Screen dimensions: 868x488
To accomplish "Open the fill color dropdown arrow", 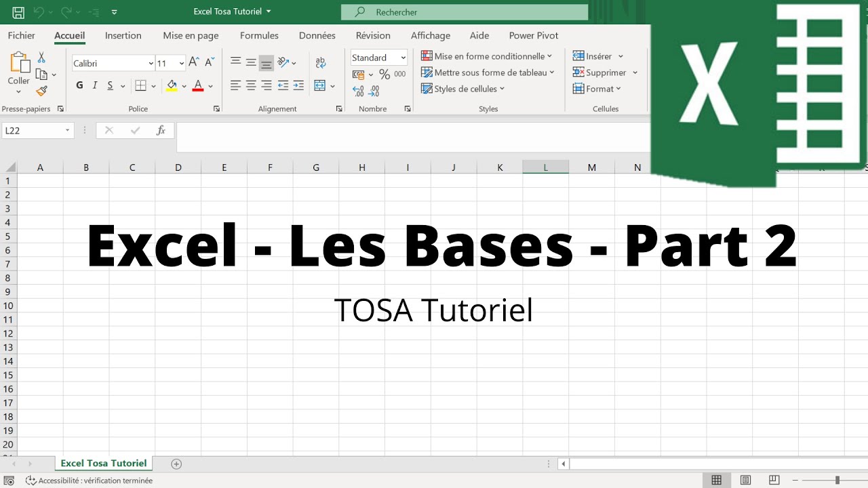I will coord(184,86).
